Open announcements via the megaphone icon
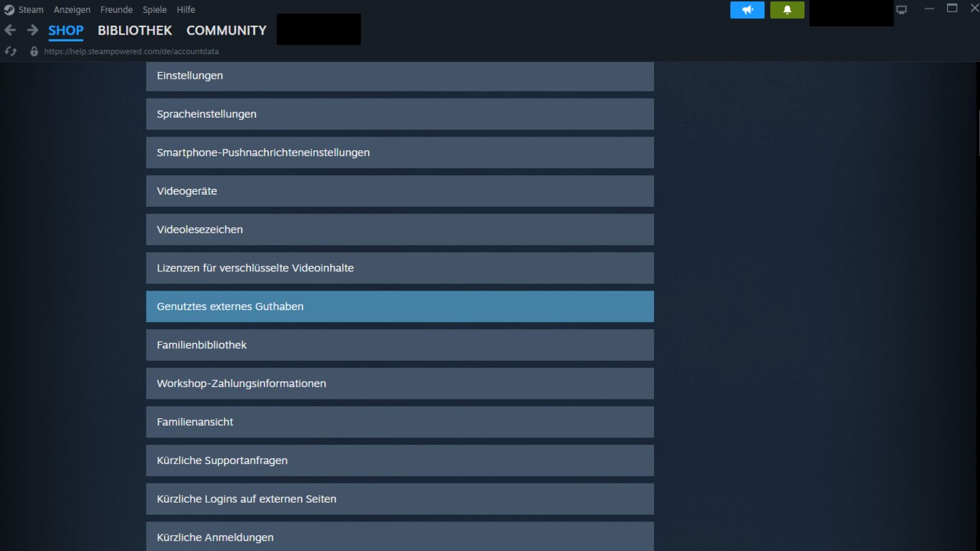980x551 pixels. coord(747,10)
